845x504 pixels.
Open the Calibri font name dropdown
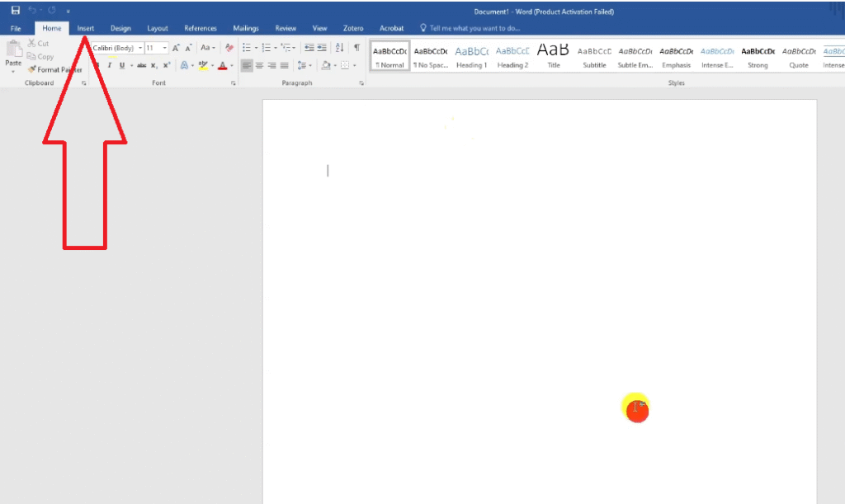click(x=140, y=48)
